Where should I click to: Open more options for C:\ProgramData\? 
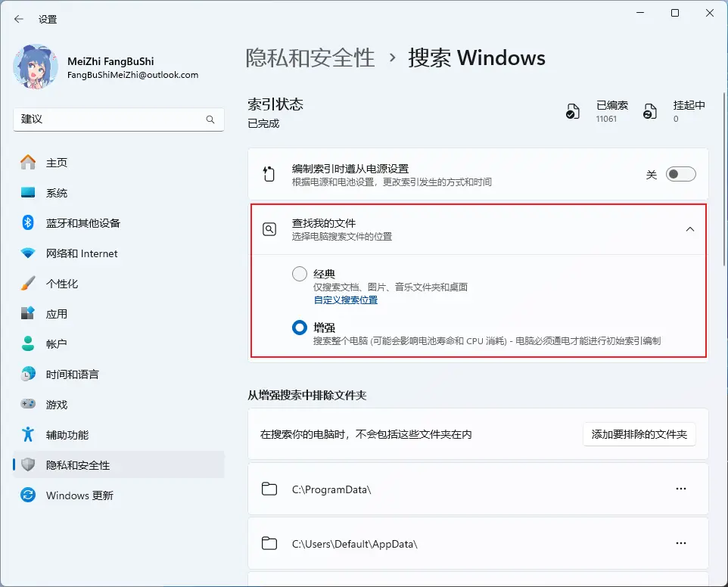coord(680,489)
